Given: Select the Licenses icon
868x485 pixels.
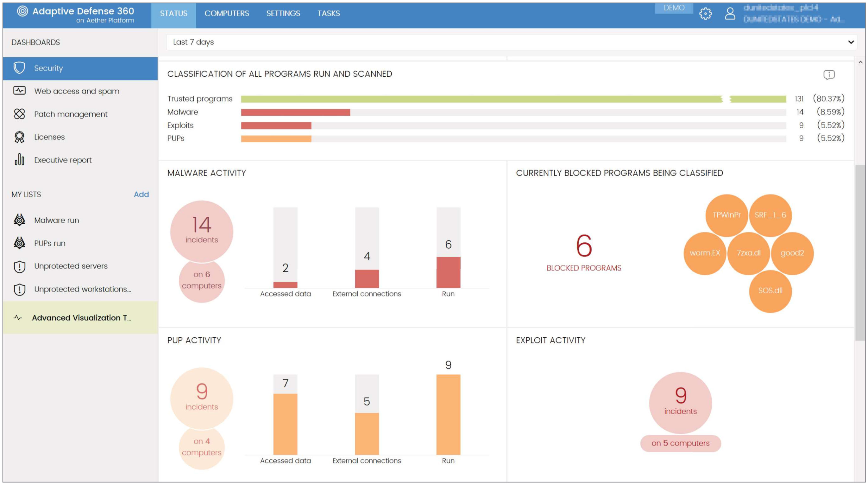Looking at the screenshot, I should [x=19, y=137].
